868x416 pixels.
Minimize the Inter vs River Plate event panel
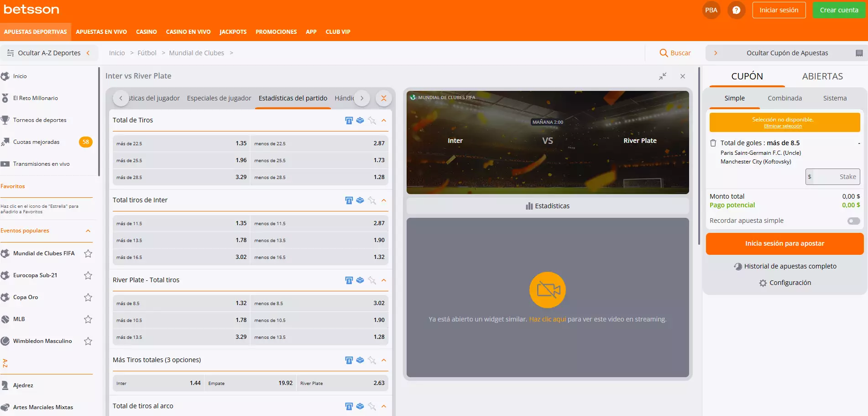coord(663,76)
